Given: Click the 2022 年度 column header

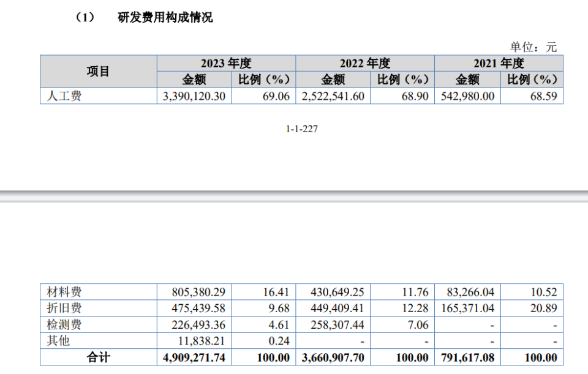Looking at the screenshot, I should tap(365, 63).
